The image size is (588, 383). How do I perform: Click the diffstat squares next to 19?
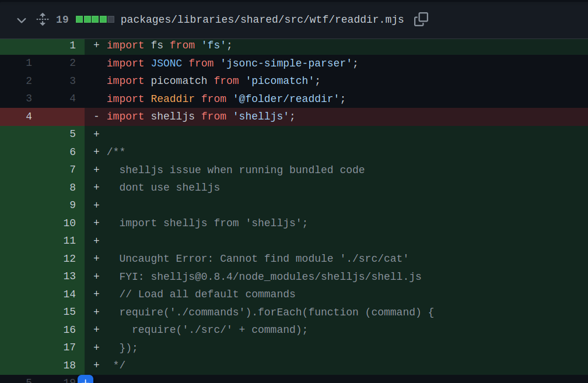95,19
